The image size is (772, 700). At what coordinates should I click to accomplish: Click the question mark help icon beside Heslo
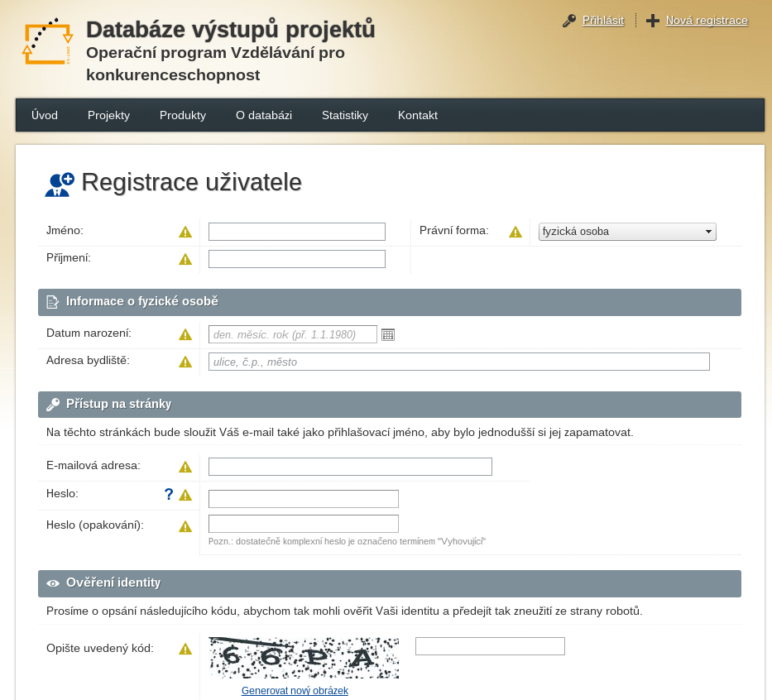(169, 494)
